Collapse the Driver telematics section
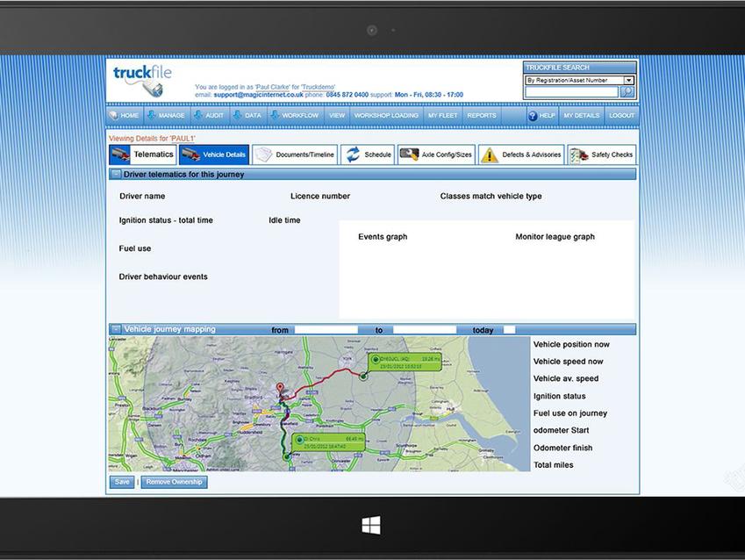 pos(115,175)
